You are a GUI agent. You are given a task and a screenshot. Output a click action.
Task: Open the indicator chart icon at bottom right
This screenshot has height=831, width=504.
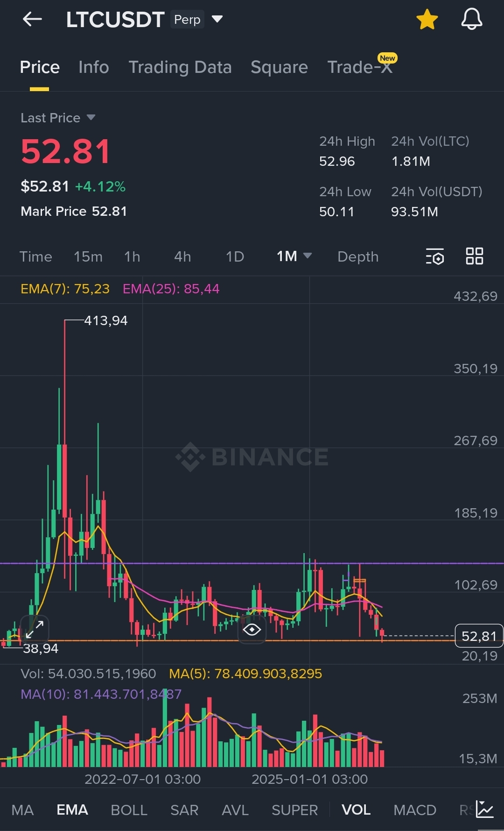pos(485,809)
